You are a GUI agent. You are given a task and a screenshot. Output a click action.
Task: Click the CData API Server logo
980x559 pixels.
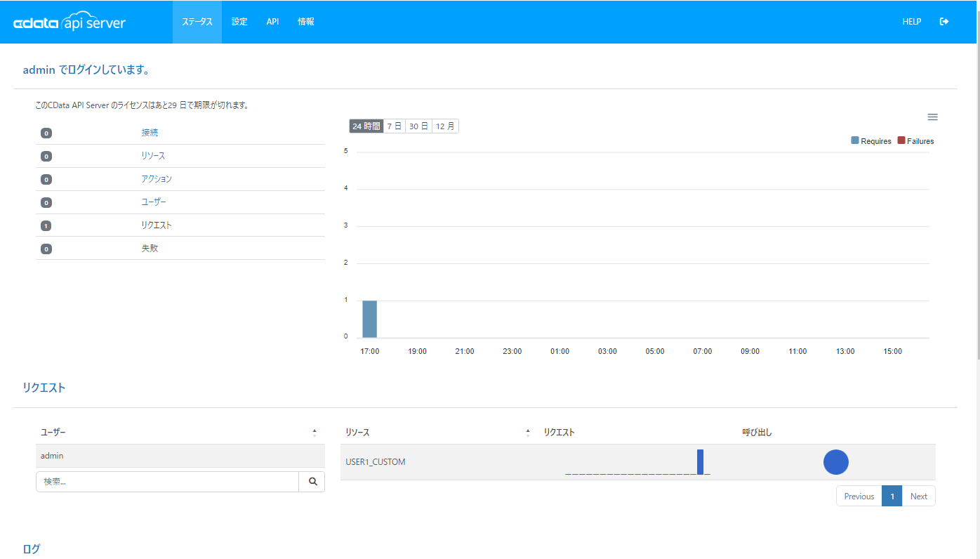point(69,22)
